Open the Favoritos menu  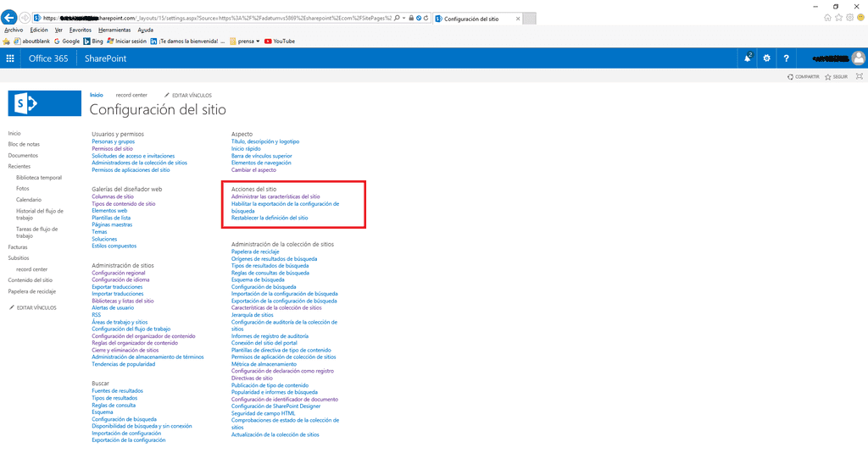pos(81,30)
